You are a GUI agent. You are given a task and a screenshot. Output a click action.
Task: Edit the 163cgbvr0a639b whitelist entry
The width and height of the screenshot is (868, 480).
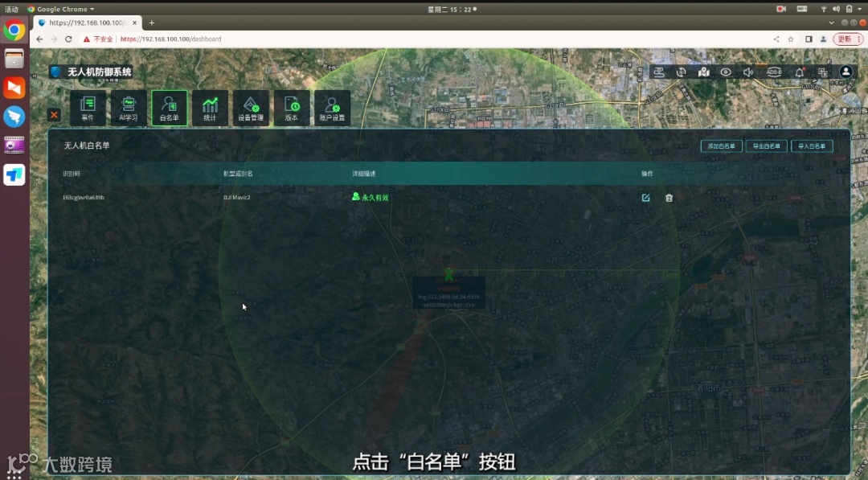pyautogui.click(x=645, y=198)
